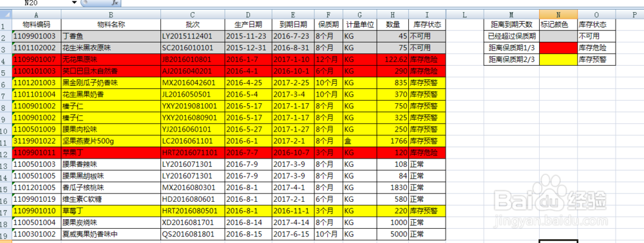Select row 19 header
Image resolution: width=644 pixels, height=243 pixels.
point(6,235)
